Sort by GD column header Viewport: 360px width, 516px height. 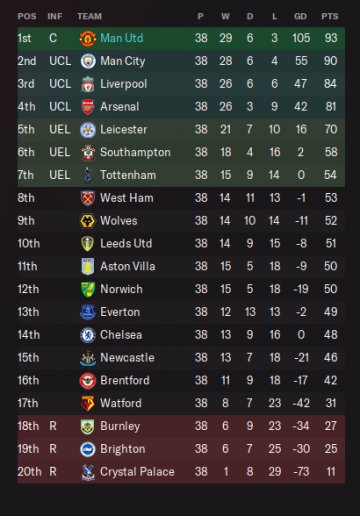300,16
